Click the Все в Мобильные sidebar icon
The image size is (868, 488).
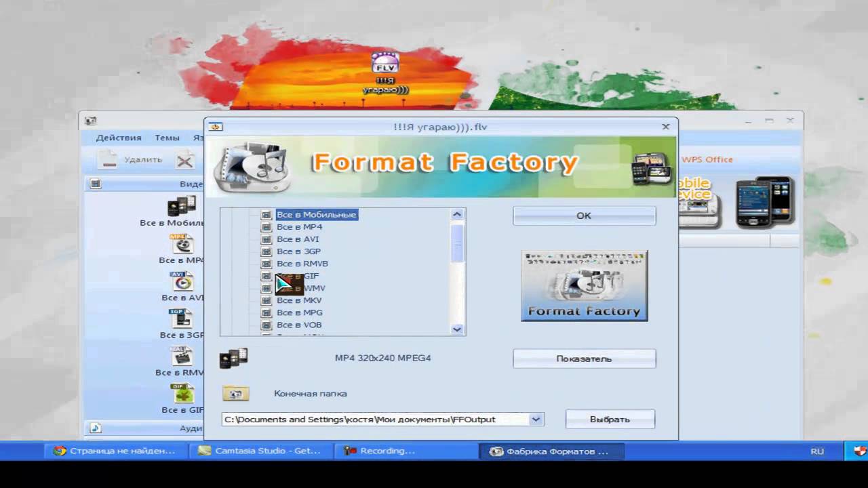point(182,206)
